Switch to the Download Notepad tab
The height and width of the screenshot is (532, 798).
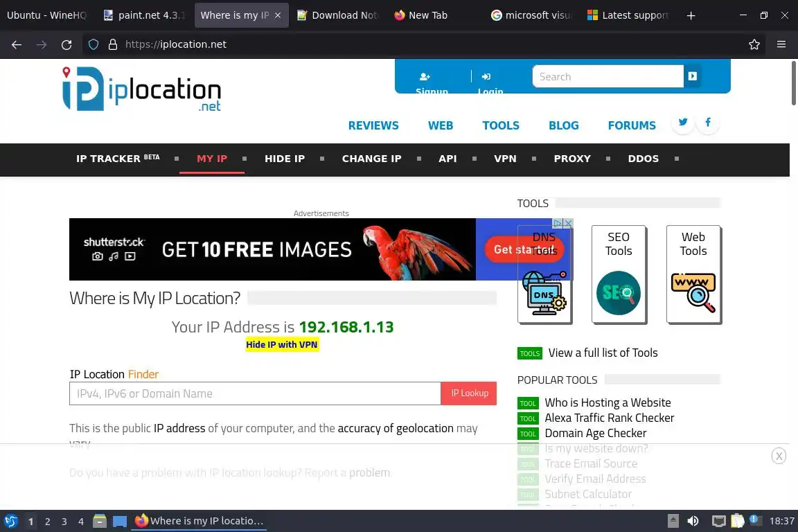tap(339, 15)
